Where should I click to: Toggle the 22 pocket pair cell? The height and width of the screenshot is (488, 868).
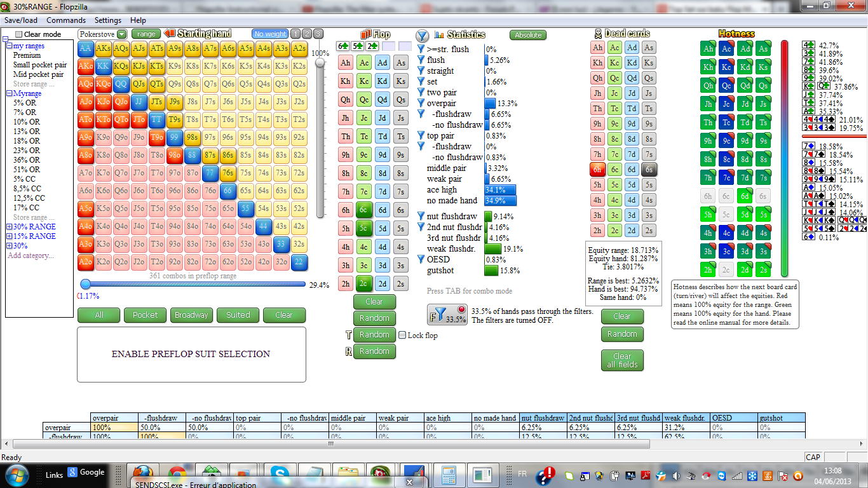tap(299, 262)
